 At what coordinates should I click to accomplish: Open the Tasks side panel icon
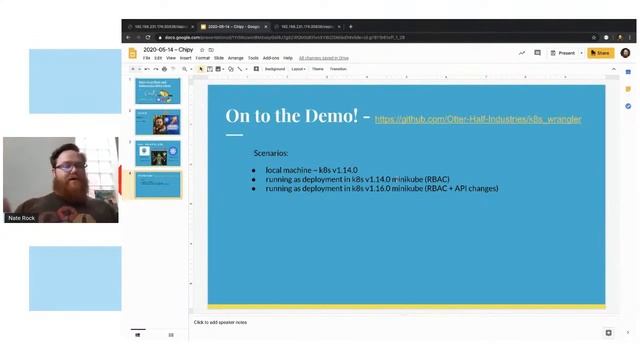[628, 106]
